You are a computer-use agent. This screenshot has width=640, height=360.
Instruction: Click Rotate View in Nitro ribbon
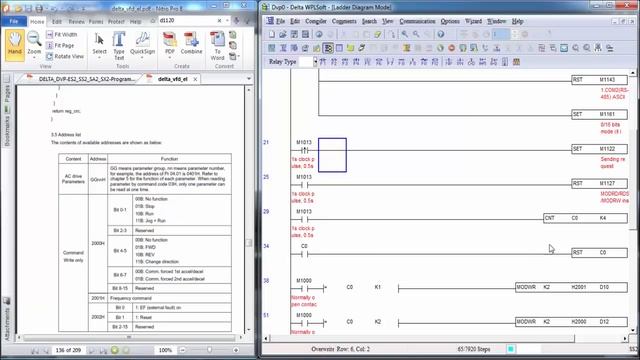[65, 56]
